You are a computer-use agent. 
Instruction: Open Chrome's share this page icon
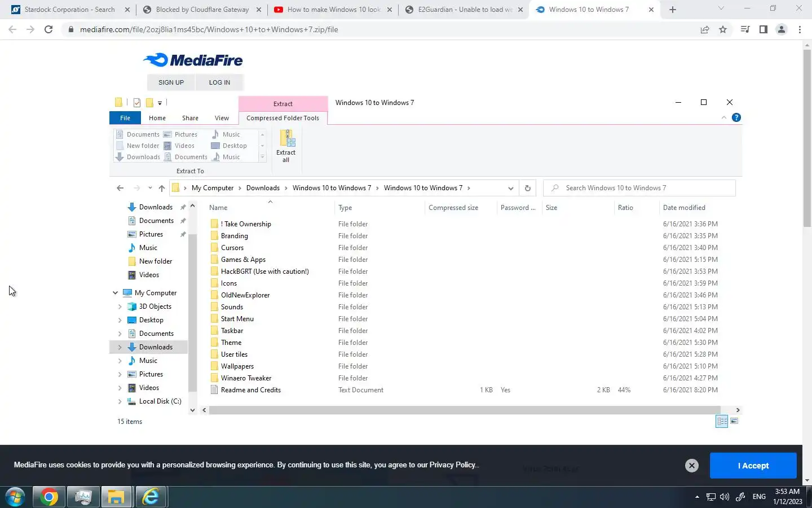tap(705, 29)
